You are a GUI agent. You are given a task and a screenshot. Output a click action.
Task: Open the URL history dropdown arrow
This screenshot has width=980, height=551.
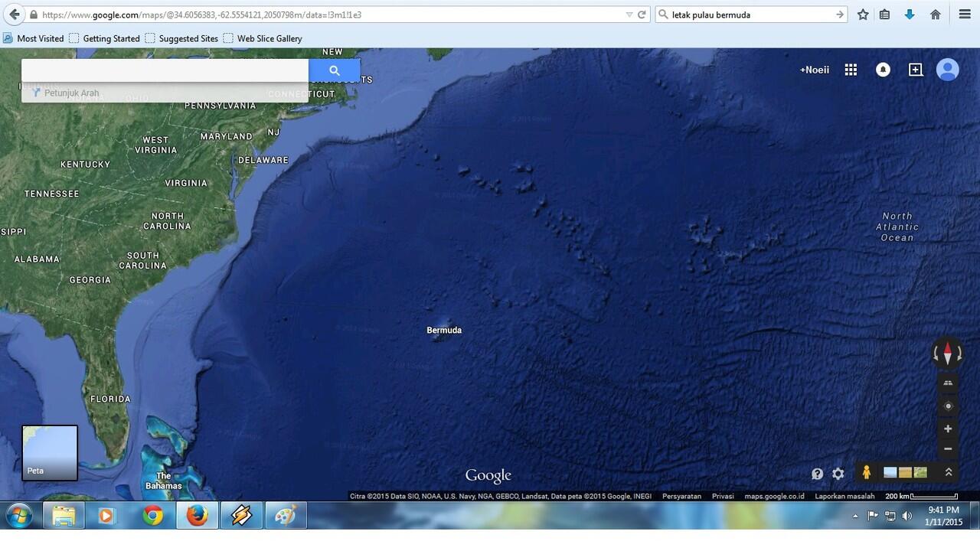629,15
